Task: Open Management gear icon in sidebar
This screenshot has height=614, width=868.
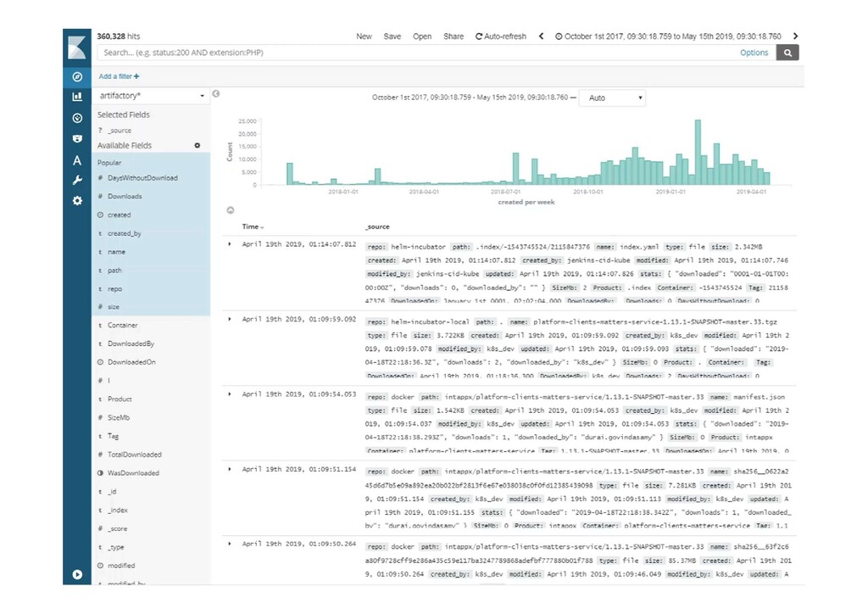Action: [x=77, y=200]
